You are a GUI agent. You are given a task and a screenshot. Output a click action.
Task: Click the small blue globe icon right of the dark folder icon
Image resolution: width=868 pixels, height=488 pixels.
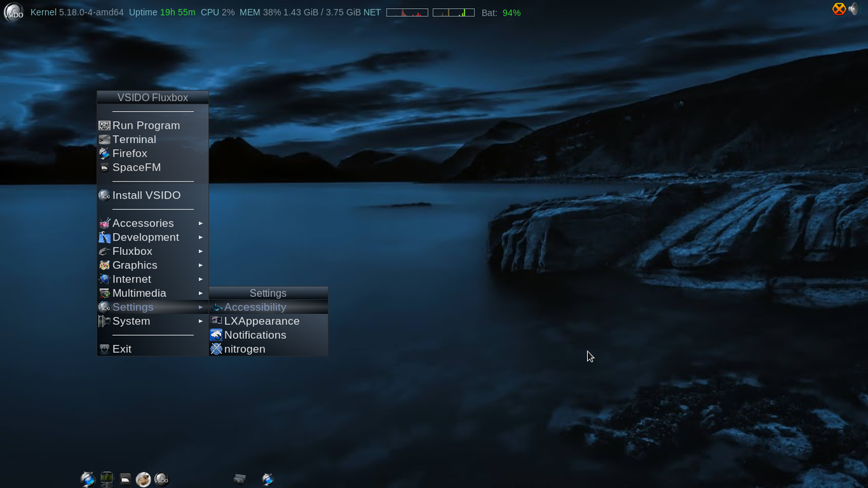pos(268,479)
